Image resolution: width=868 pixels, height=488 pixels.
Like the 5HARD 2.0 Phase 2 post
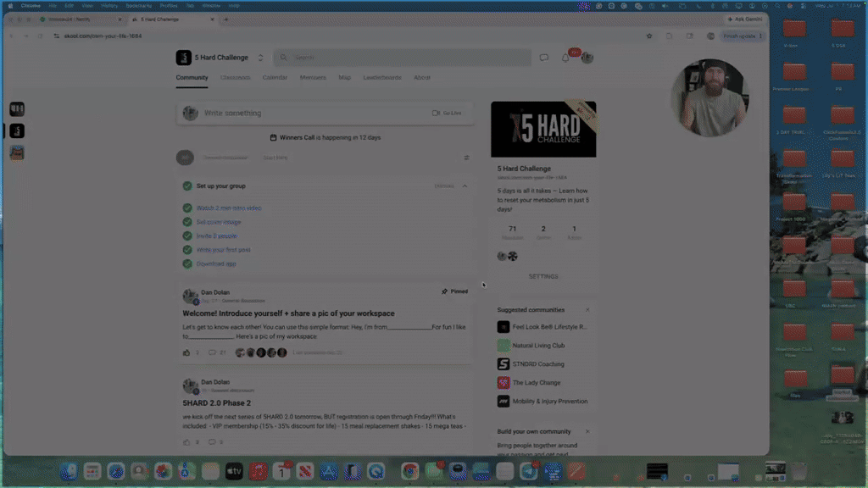[186, 442]
